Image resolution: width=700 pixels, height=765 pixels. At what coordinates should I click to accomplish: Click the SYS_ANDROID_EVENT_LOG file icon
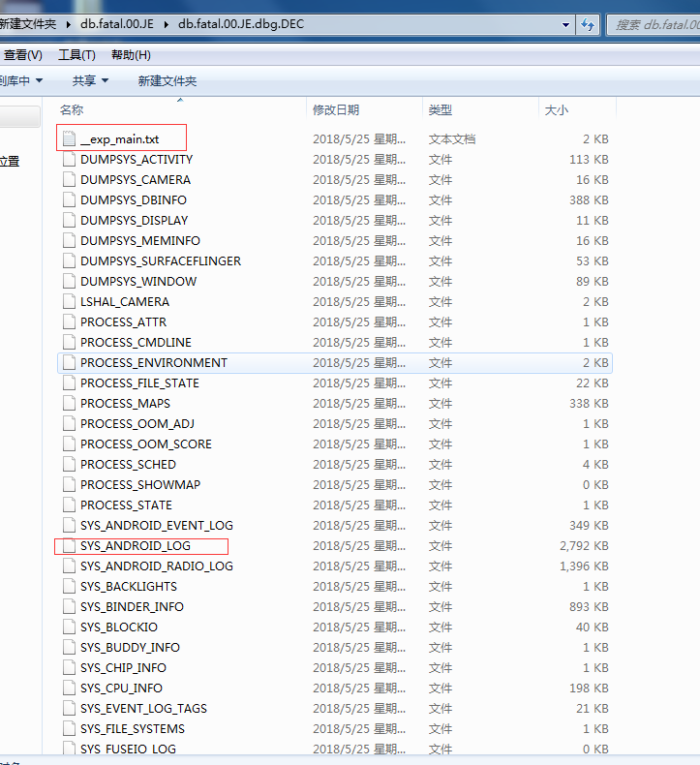tap(70, 526)
